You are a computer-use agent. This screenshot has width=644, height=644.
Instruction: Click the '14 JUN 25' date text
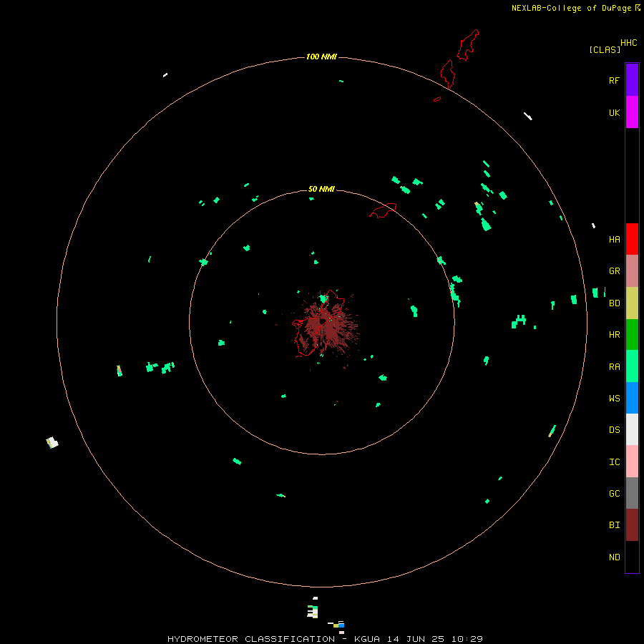415,639
